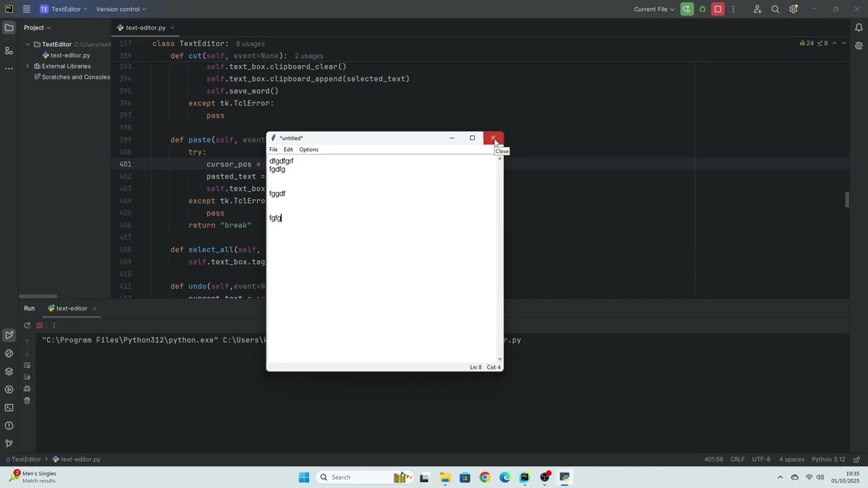868x488 pixels.
Task: Open Edit menu in untitled window
Action: pos(288,150)
